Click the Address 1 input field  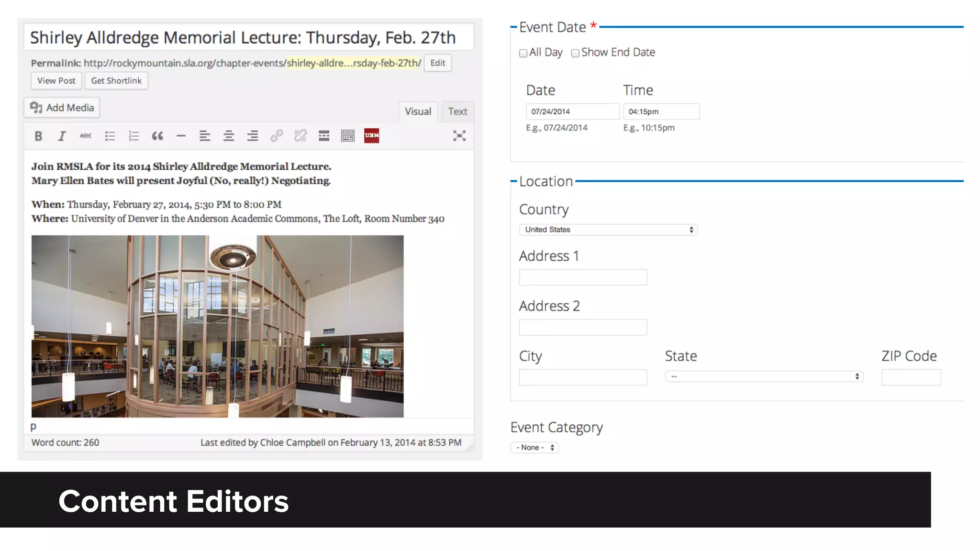[583, 277]
